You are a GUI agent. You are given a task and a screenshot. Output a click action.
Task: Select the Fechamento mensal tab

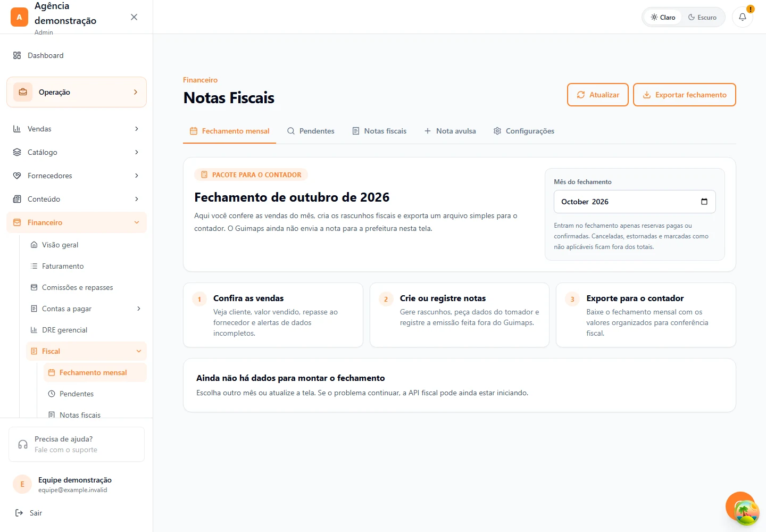point(229,131)
